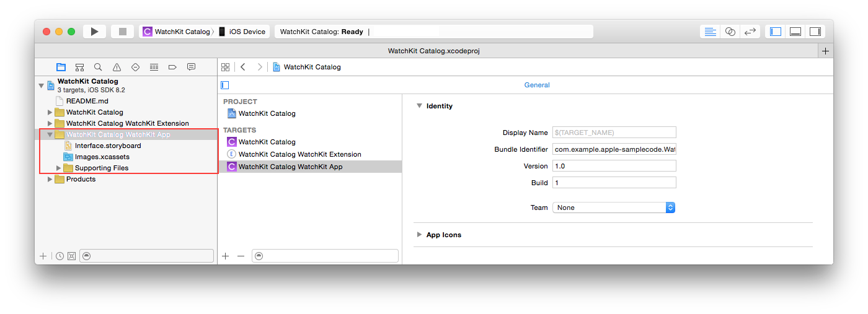Click the targets filter field
868x314 pixels.
tap(325, 256)
